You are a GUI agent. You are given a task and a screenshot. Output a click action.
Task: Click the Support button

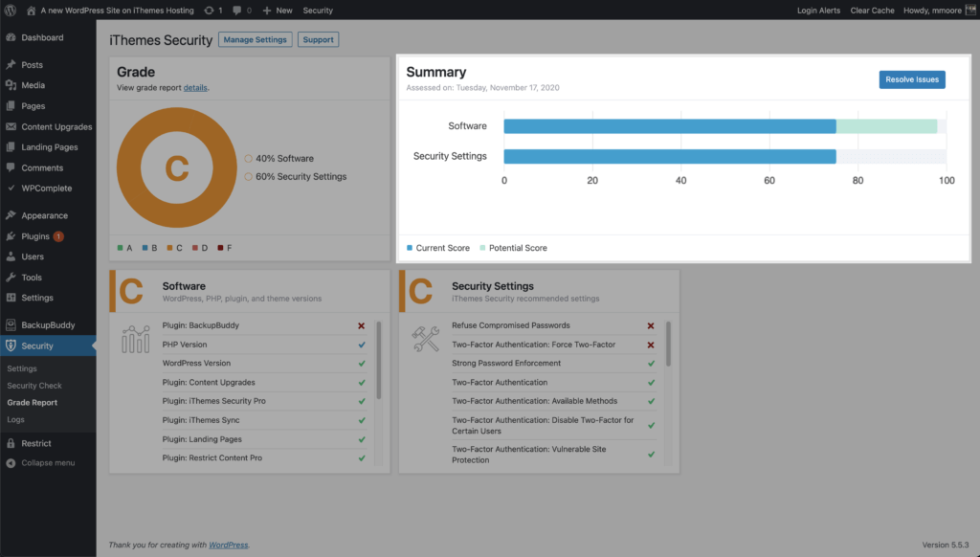pos(318,39)
